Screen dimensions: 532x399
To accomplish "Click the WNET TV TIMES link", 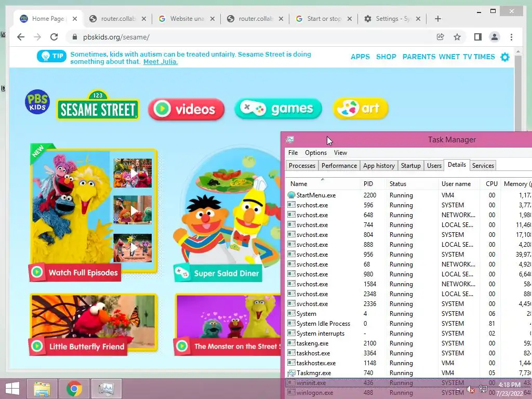I will point(467,57).
